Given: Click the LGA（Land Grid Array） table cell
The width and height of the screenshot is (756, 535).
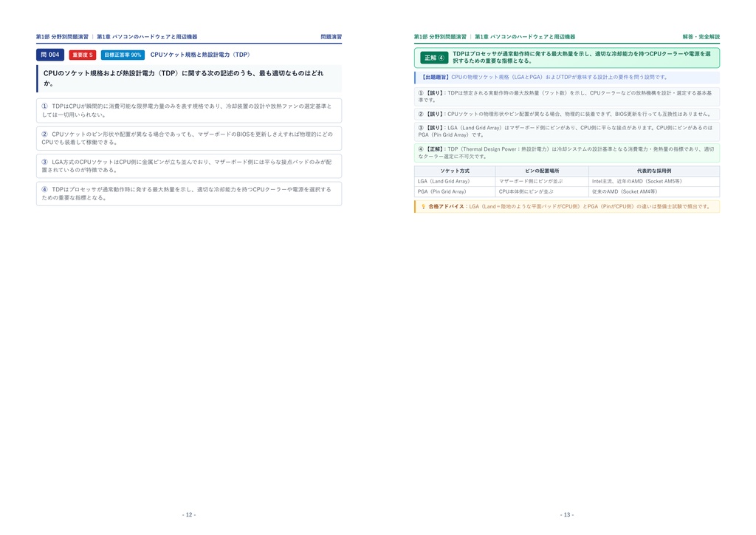Looking at the screenshot, I should (x=455, y=181).
